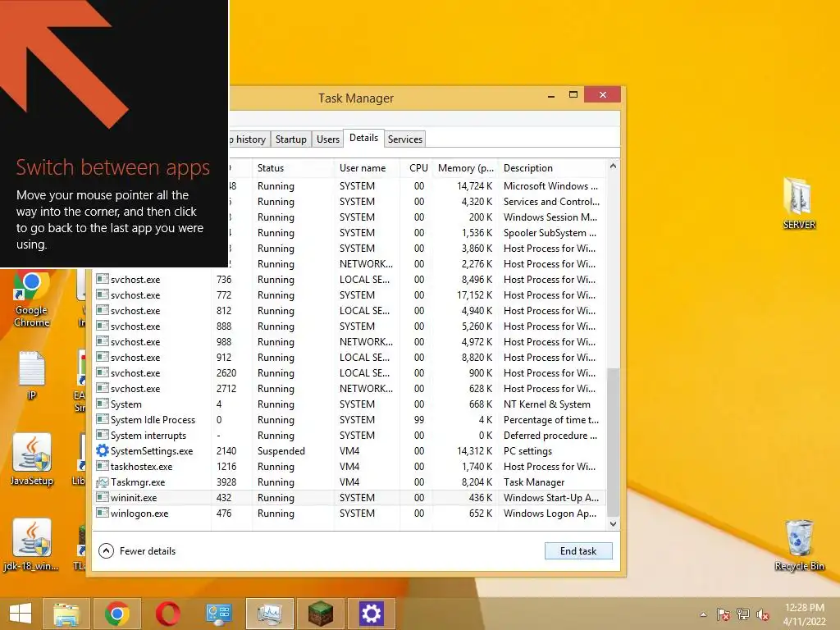Click the winlogon.exe process icon
This screenshot has width=840, height=630.
coord(103,513)
